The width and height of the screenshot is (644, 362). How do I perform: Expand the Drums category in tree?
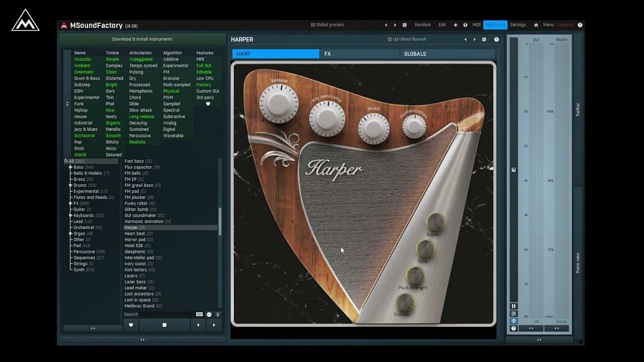(70, 185)
